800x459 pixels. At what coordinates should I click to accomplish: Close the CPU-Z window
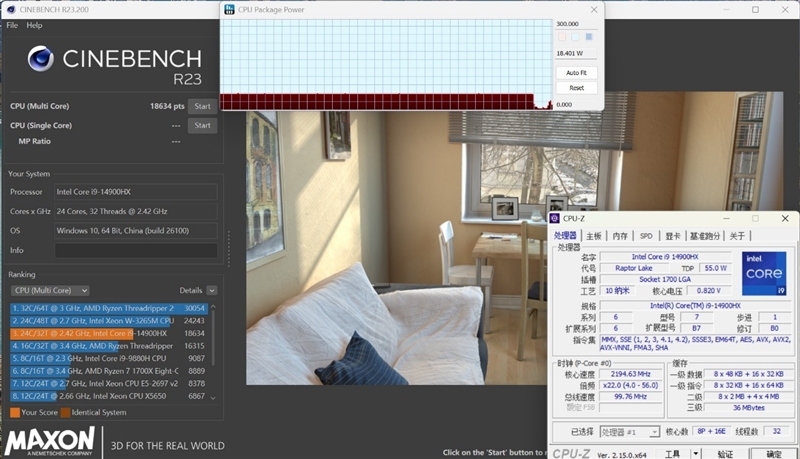(x=785, y=218)
